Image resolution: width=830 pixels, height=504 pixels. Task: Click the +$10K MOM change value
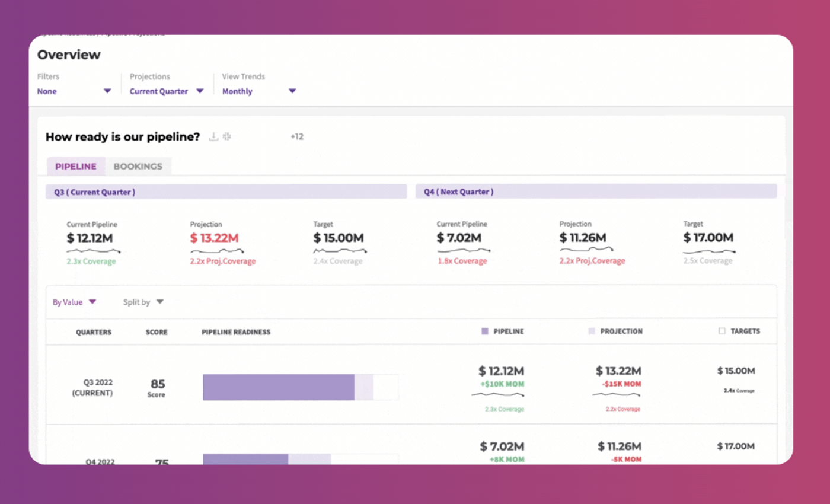tap(502, 384)
